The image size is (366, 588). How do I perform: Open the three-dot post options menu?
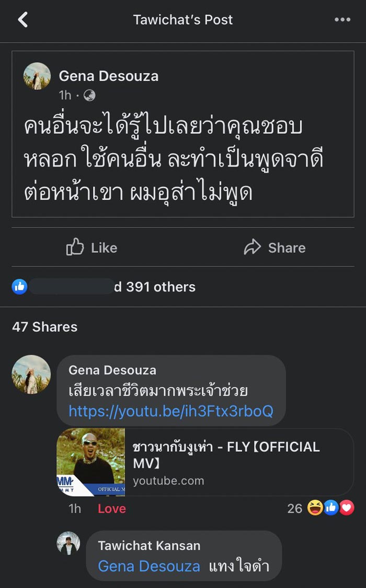pyautogui.click(x=342, y=20)
